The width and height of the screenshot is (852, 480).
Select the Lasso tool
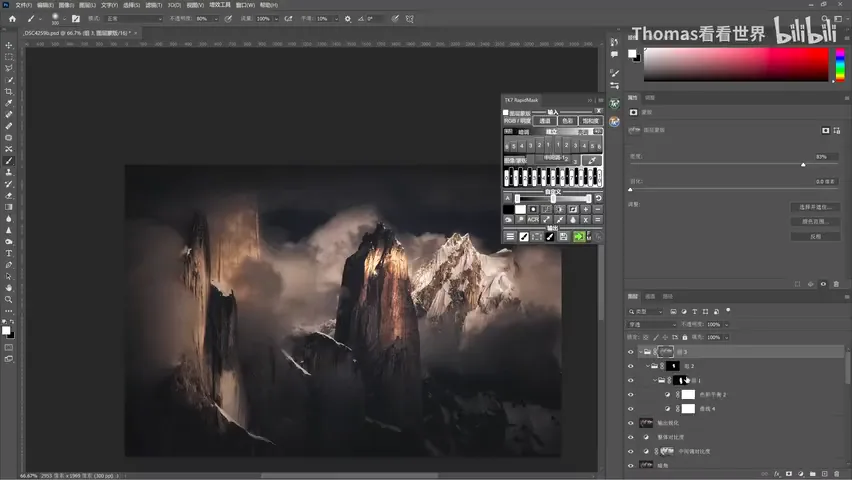(x=9, y=68)
